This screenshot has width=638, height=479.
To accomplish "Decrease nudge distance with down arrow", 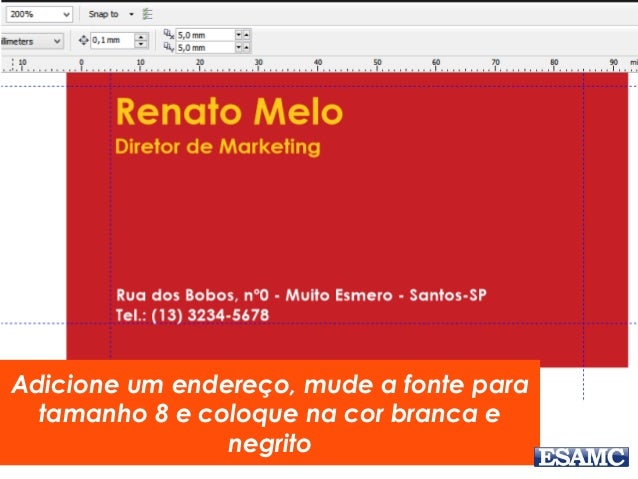I will point(141,44).
